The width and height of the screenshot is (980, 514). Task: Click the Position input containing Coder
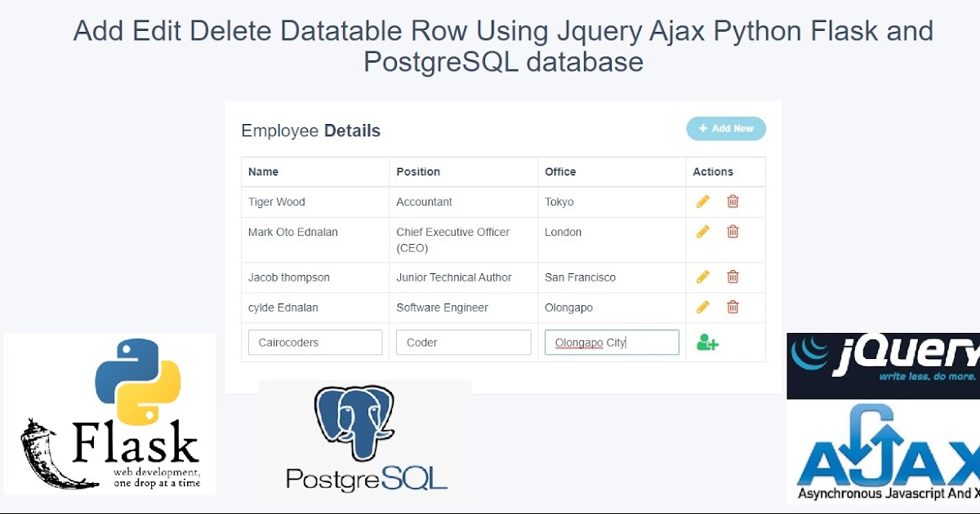coord(464,343)
